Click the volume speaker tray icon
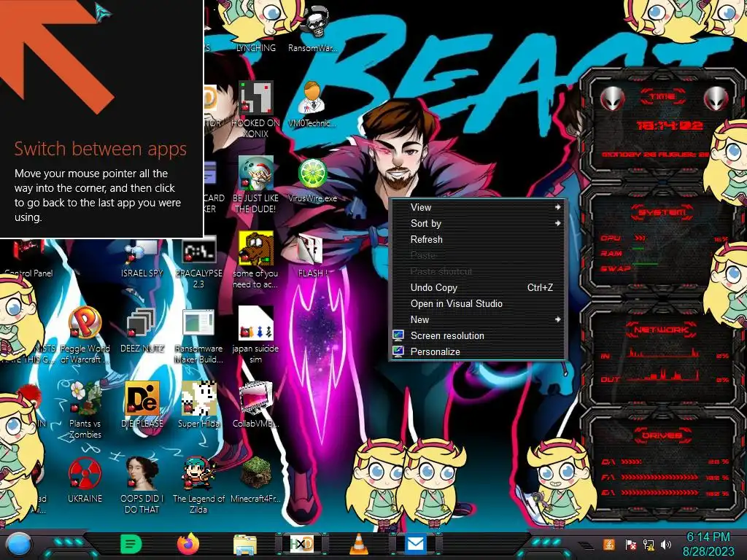This screenshot has width=747, height=560. 666,545
